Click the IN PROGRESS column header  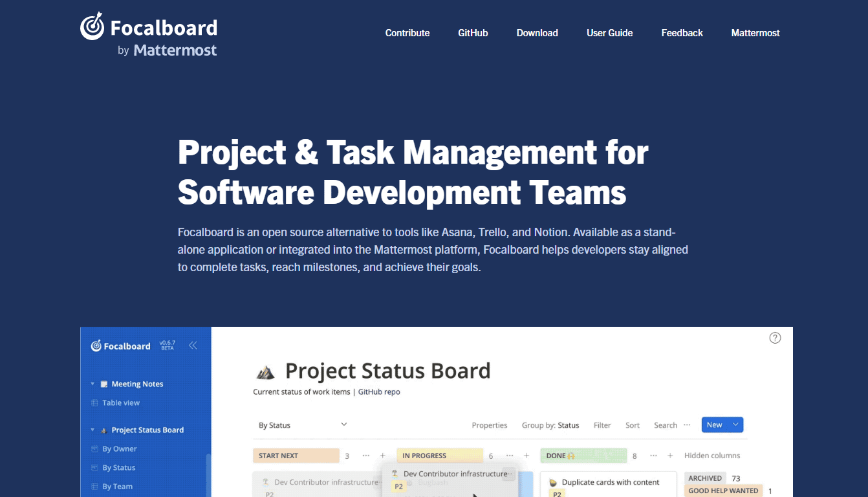coord(440,456)
